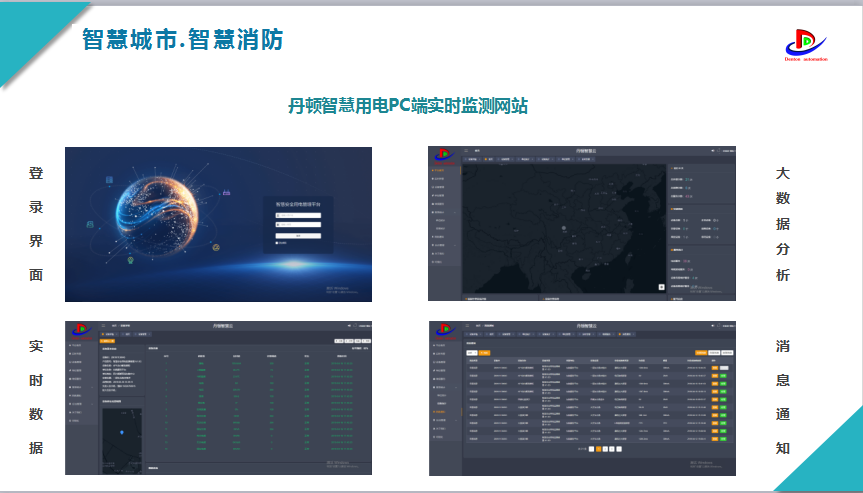Click the Denton automation logo at slide top-right

pyautogui.click(x=806, y=45)
